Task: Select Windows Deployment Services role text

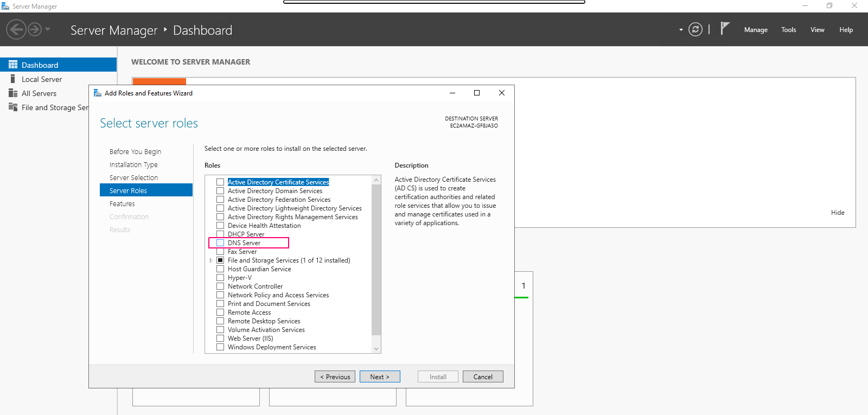Action: [272, 347]
